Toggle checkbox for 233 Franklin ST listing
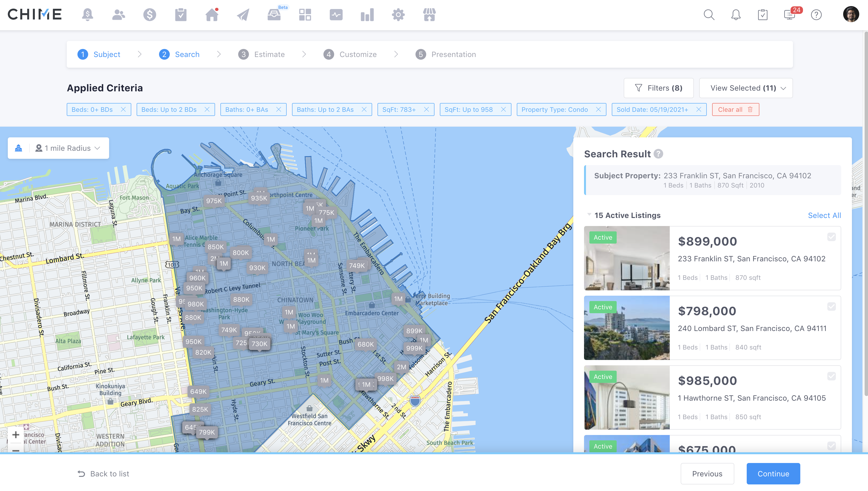 pos(831,237)
